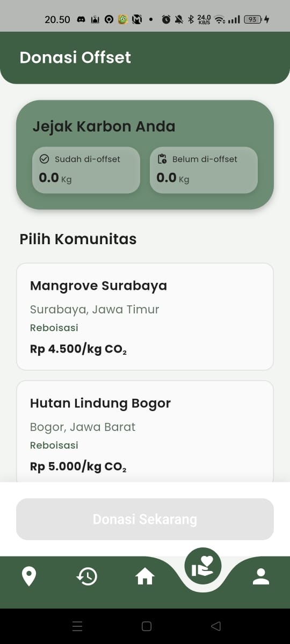This screenshot has width=290, height=644.
Task: Open the Sudah di-offset summary tile
Action: [x=86, y=170]
